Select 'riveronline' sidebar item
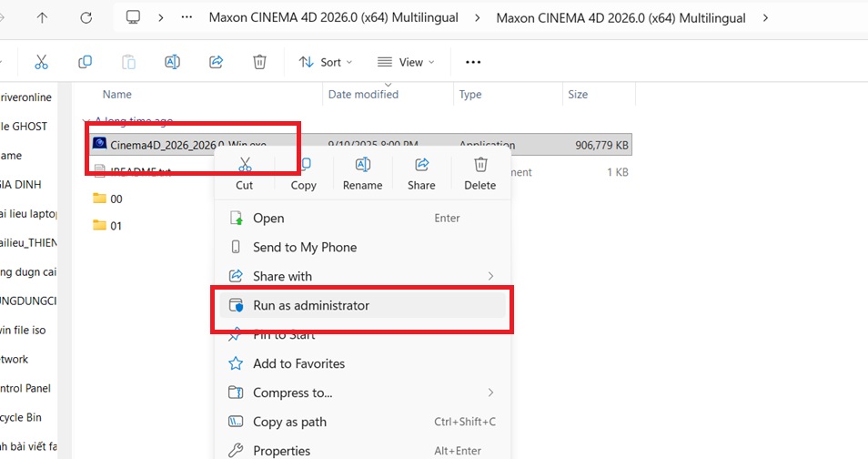Screen dimensions: 868x459 click(26, 97)
